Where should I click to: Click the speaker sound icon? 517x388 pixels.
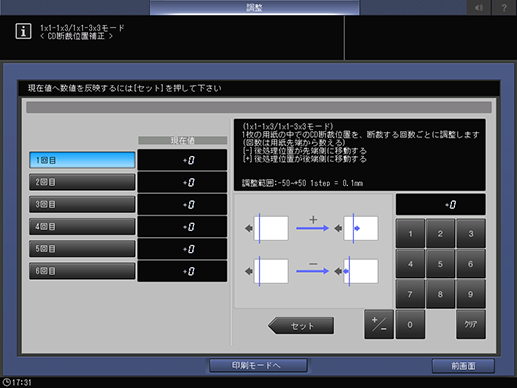pyautogui.click(x=479, y=7)
